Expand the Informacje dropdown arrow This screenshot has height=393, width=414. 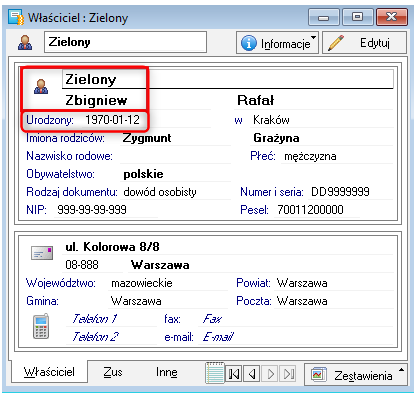coord(313,37)
